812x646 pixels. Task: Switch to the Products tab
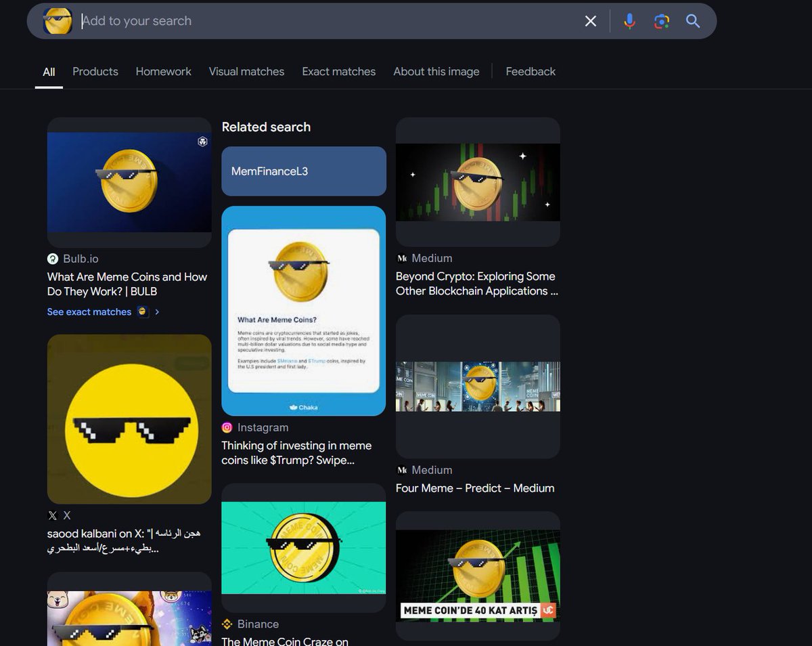tap(95, 71)
